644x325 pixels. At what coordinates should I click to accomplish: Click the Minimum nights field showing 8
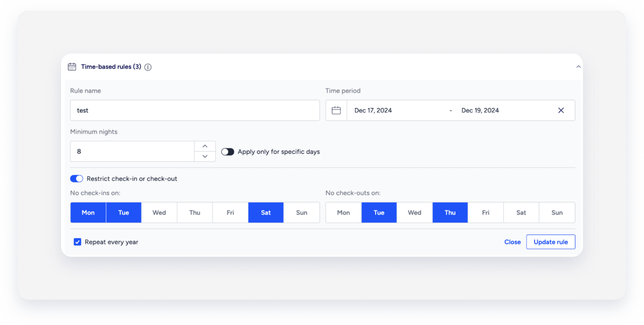tap(132, 152)
